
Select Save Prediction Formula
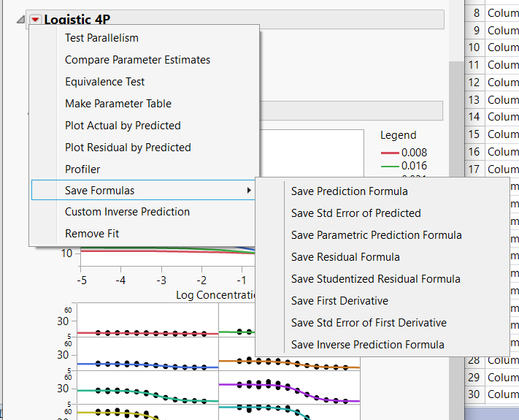(x=349, y=191)
